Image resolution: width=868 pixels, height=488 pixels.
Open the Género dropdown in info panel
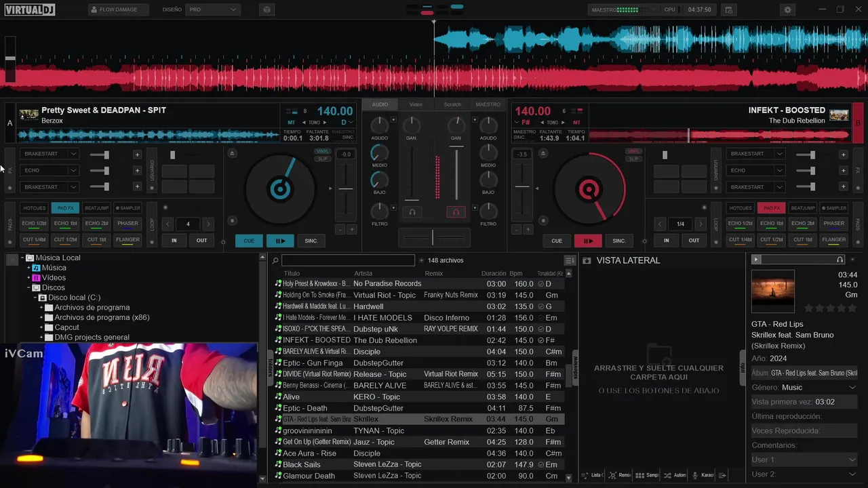[x=852, y=388]
